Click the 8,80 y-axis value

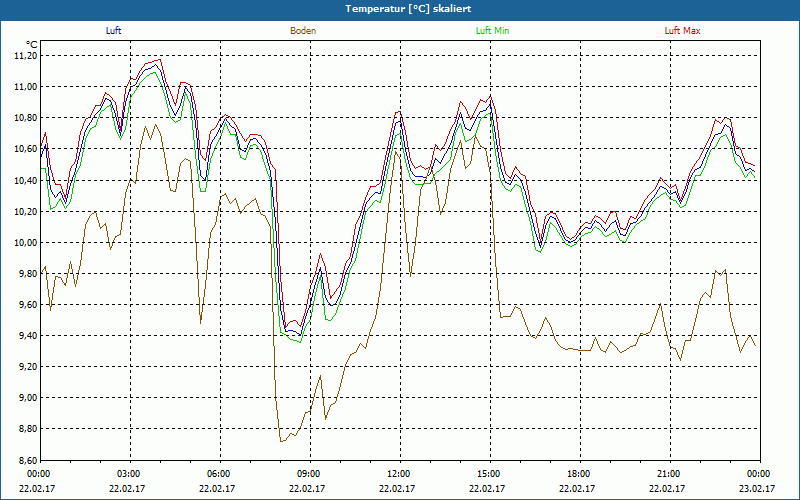pyautogui.click(x=28, y=429)
